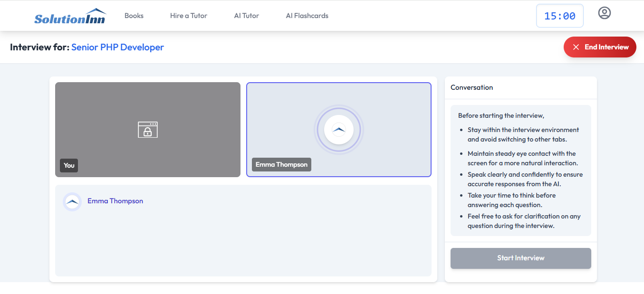This screenshot has width=644, height=294.
Task: Click the Senior PHP Developer title
Action: coord(117,47)
